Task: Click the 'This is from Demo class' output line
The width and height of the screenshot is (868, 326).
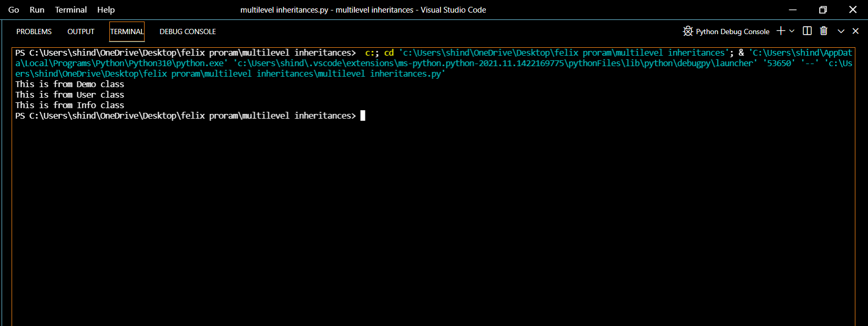Action: (70, 84)
